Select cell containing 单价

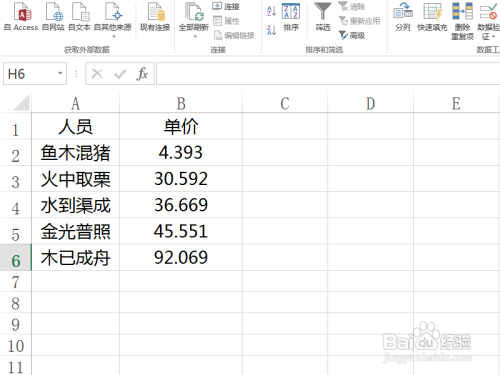pyautogui.click(x=181, y=127)
